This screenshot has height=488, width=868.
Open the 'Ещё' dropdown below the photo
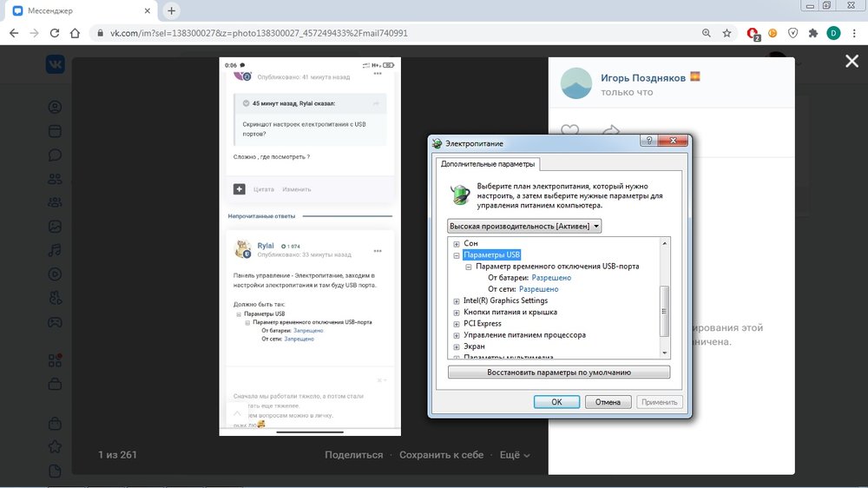[x=514, y=454]
